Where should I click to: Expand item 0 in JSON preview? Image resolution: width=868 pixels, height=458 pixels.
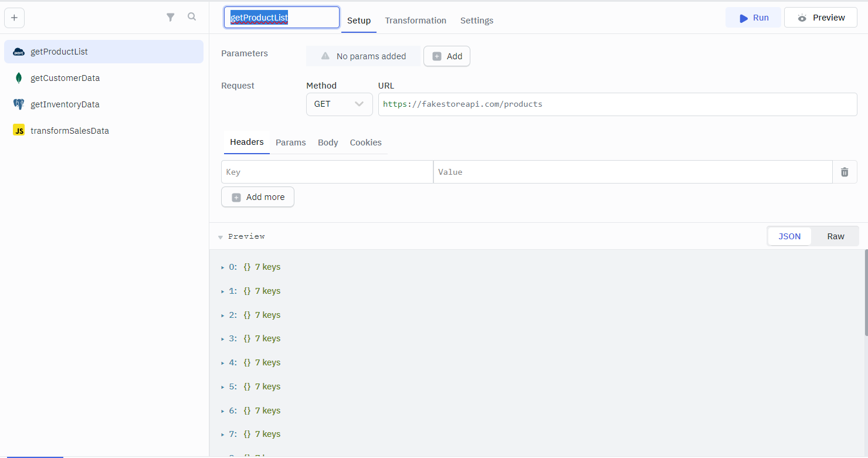(x=223, y=267)
